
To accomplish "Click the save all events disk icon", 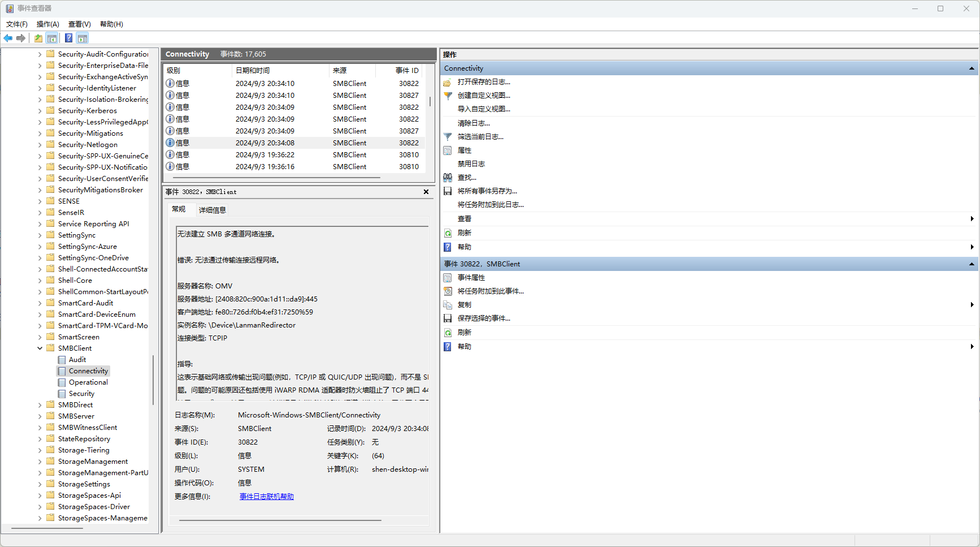I will pos(448,191).
